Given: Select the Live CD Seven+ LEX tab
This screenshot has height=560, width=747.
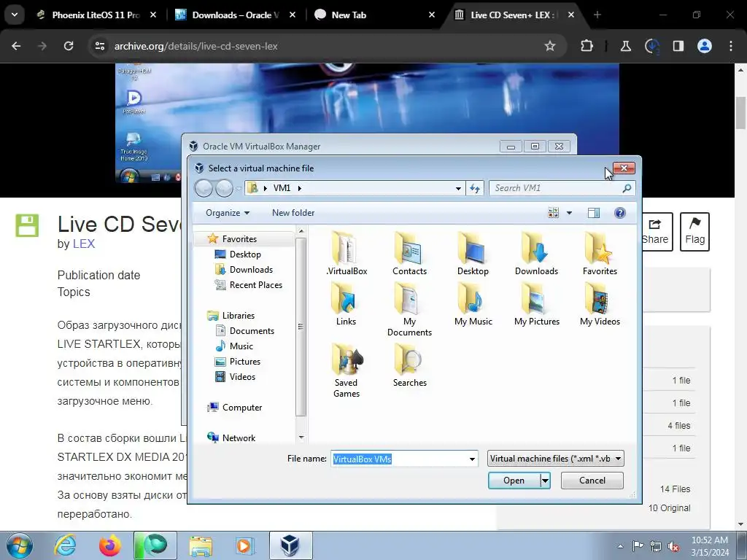Looking at the screenshot, I should tap(514, 15).
